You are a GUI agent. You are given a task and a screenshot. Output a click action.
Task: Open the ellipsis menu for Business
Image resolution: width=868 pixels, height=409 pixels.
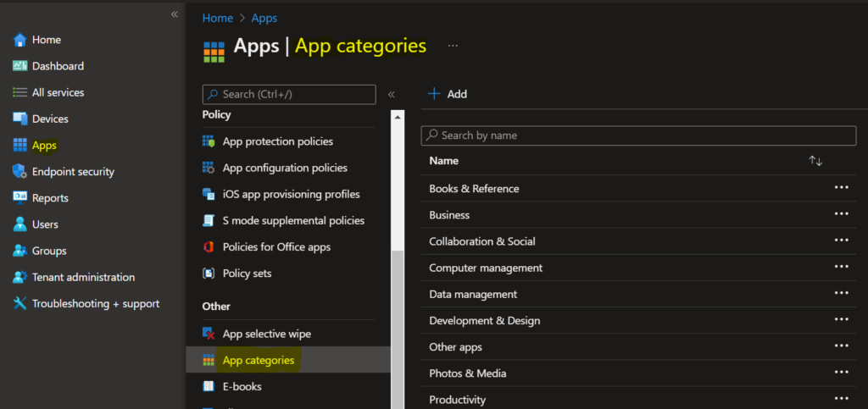[x=842, y=214]
